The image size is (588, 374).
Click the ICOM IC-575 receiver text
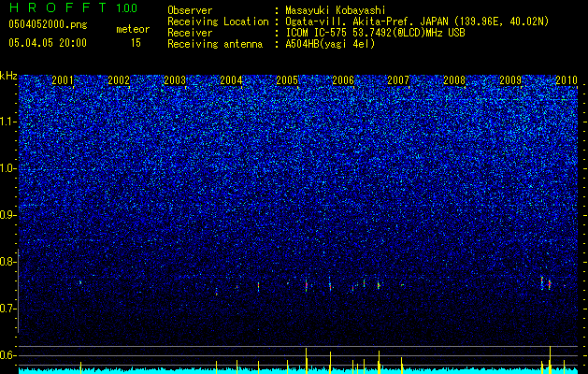pyautogui.click(x=375, y=33)
